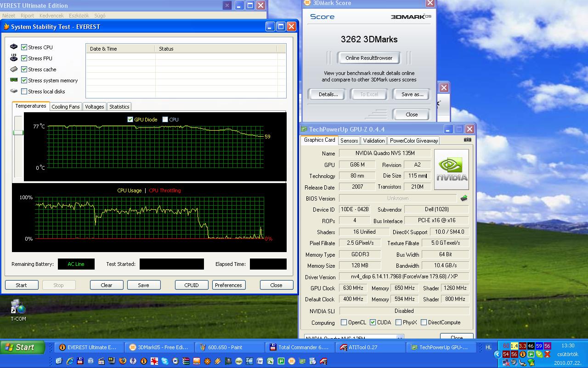Switch to the Voltages tab
This screenshot has height=368, width=588.
pos(94,107)
